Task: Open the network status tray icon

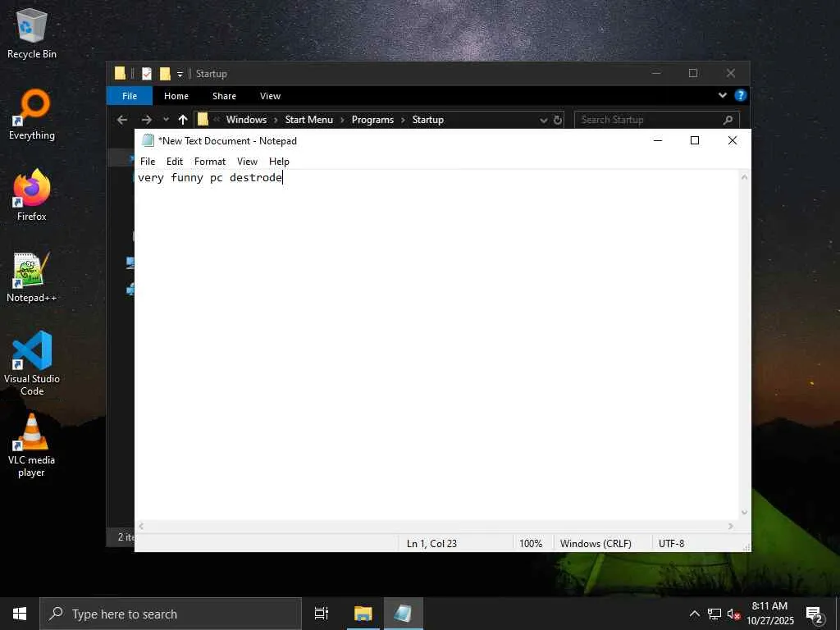Action: click(714, 614)
